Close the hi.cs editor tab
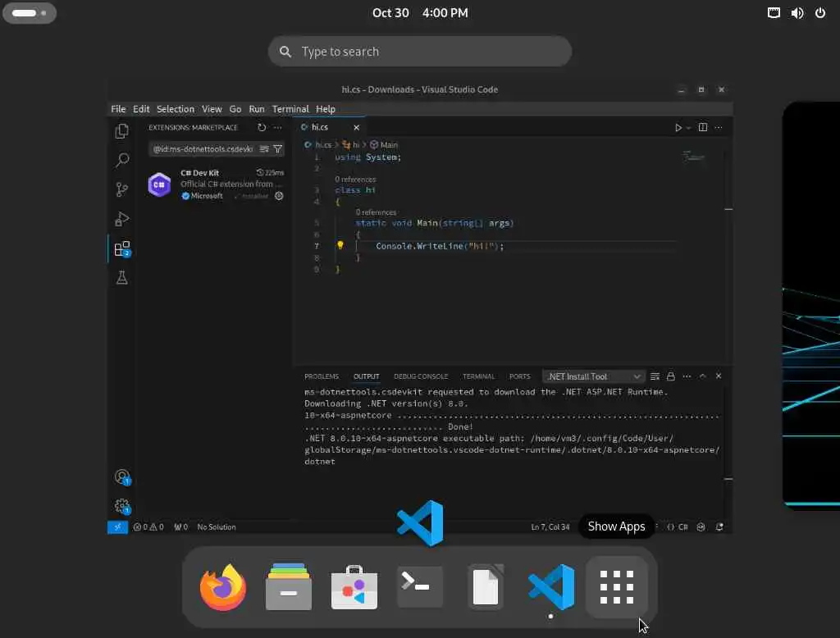Screen dimensions: 840x638 click(356, 127)
